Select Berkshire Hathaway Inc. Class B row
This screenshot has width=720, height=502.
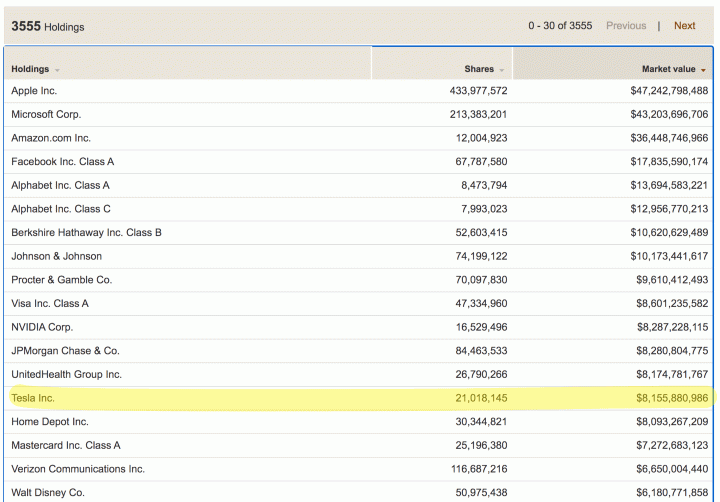pos(86,232)
